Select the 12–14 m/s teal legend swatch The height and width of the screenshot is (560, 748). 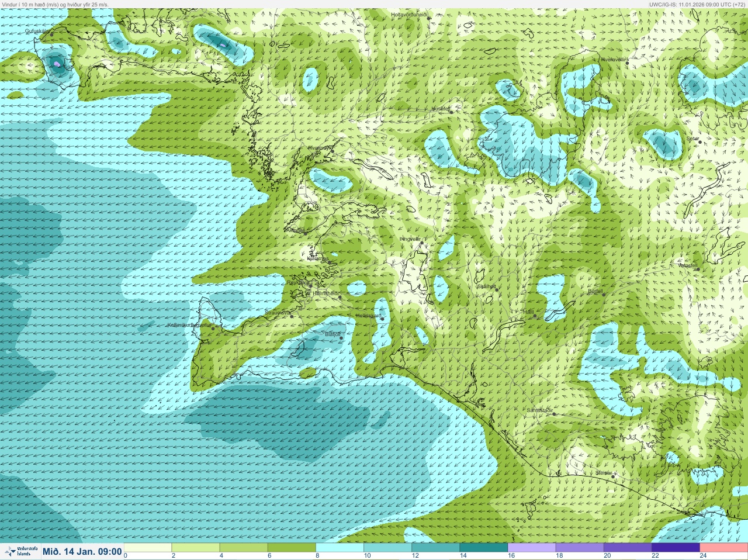[x=435, y=547]
